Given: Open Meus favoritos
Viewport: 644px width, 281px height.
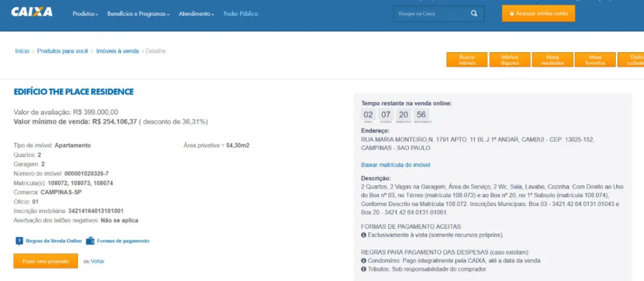Looking at the screenshot, I should pos(595,59).
